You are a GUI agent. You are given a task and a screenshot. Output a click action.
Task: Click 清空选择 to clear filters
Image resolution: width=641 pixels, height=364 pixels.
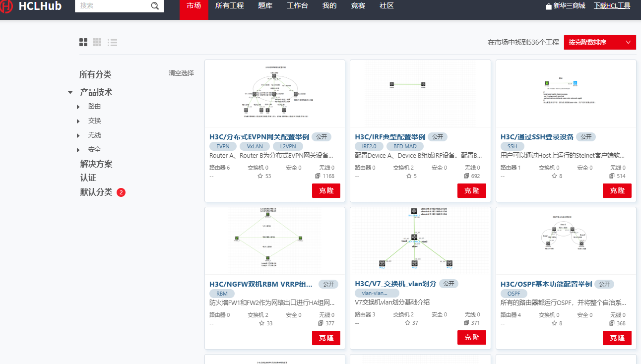(x=181, y=73)
